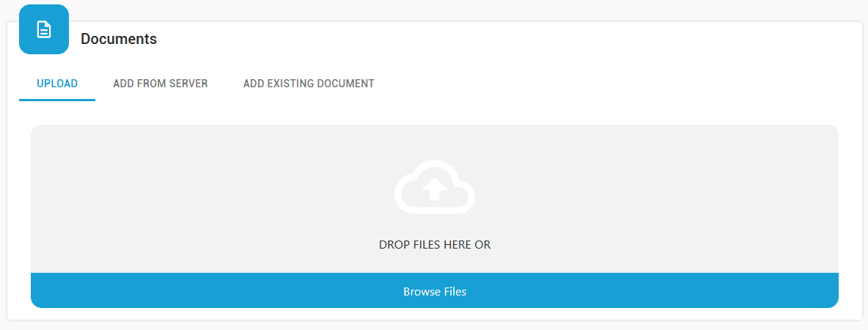The height and width of the screenshot is (330, 868).
Task: Switch to the Upload tab
Action: [x=57, y=84]
